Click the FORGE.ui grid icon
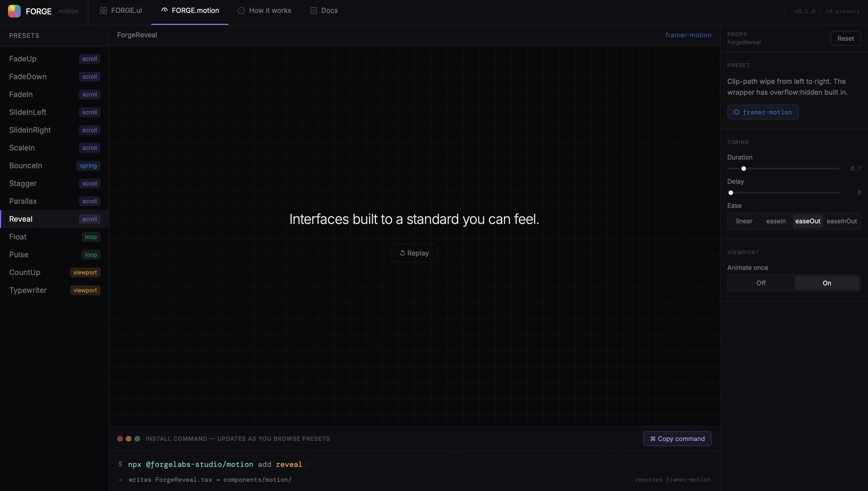This screenshot has width=868, height=491. pyautogui.click(x=104, y=11)
